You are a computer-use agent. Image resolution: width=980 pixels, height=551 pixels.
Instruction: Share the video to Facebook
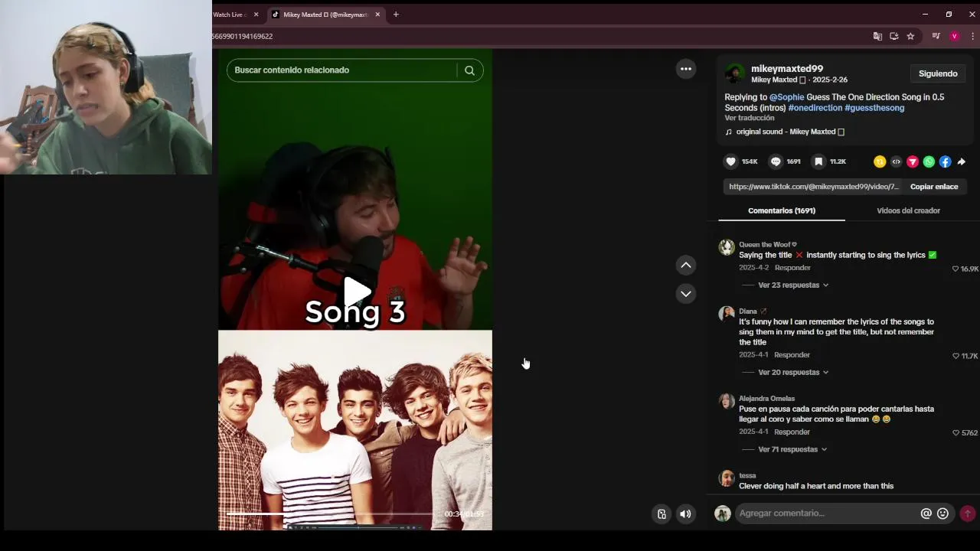tap(946, 161)
